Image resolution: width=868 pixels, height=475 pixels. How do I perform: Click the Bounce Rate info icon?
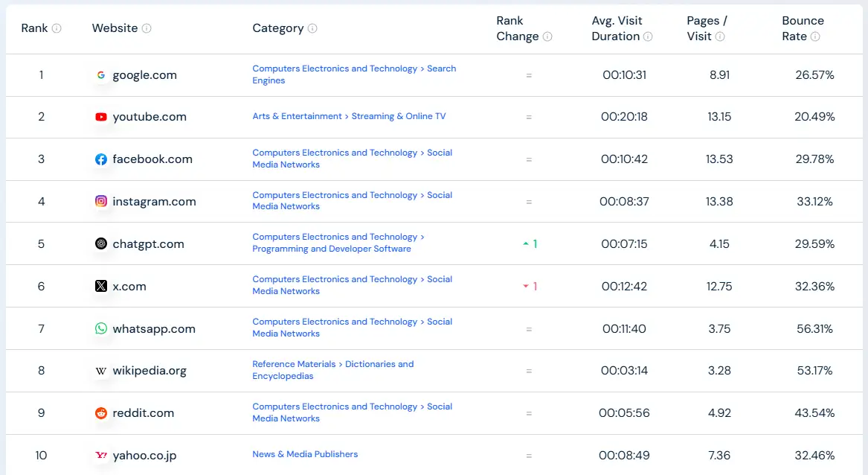pos(815,36)
